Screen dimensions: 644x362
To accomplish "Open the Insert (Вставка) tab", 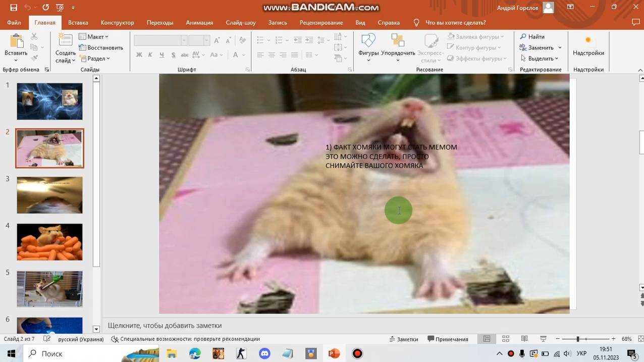I will tap(78, 23).
